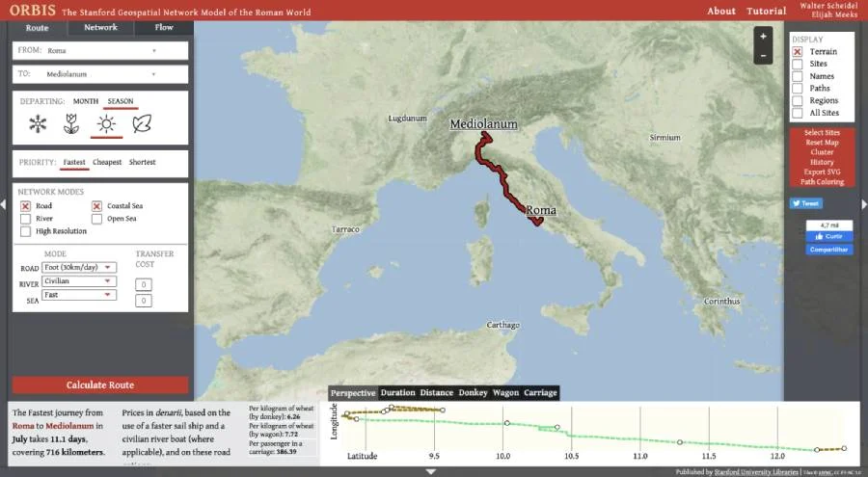Viewport: 868px width, 477px height.
Task: Select the summer sun season icon
Action: click(x=105, y=123)
